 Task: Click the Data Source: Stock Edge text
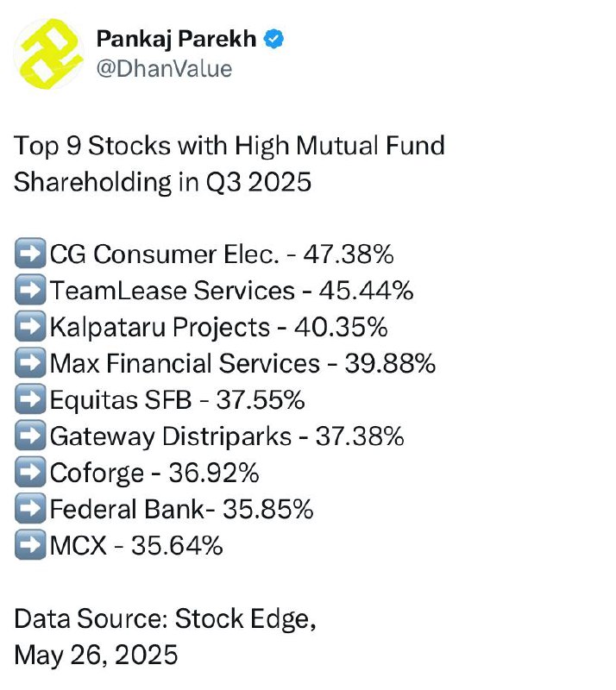tap(165, 619)
